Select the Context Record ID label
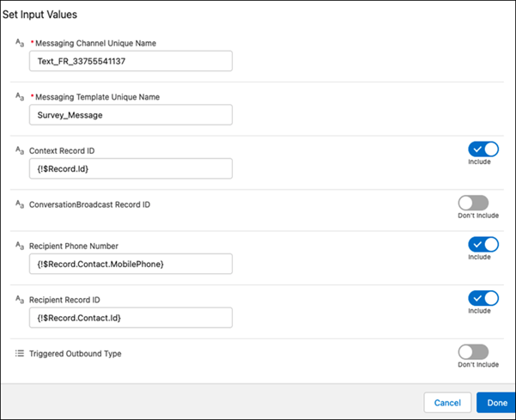 click(62, 151)
